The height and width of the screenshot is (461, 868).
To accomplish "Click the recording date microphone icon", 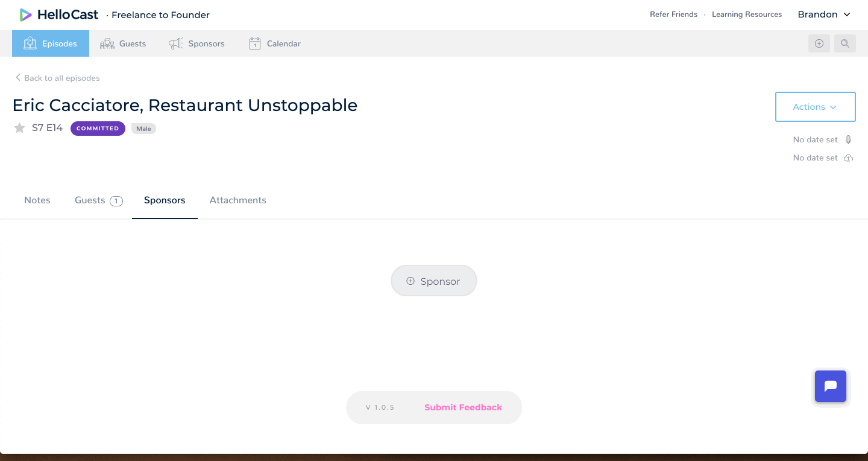I will pos(848,139).
